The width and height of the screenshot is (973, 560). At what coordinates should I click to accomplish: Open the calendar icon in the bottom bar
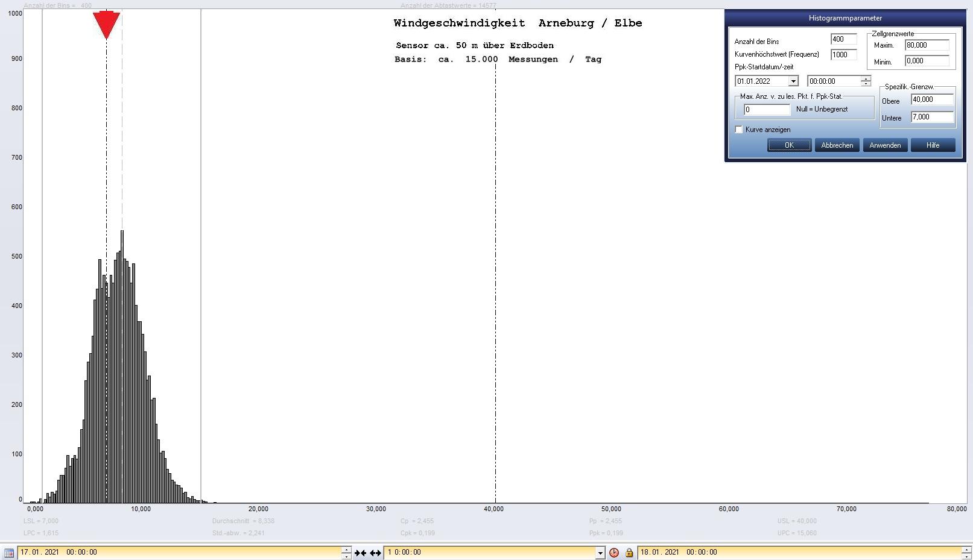pos(9,553)
